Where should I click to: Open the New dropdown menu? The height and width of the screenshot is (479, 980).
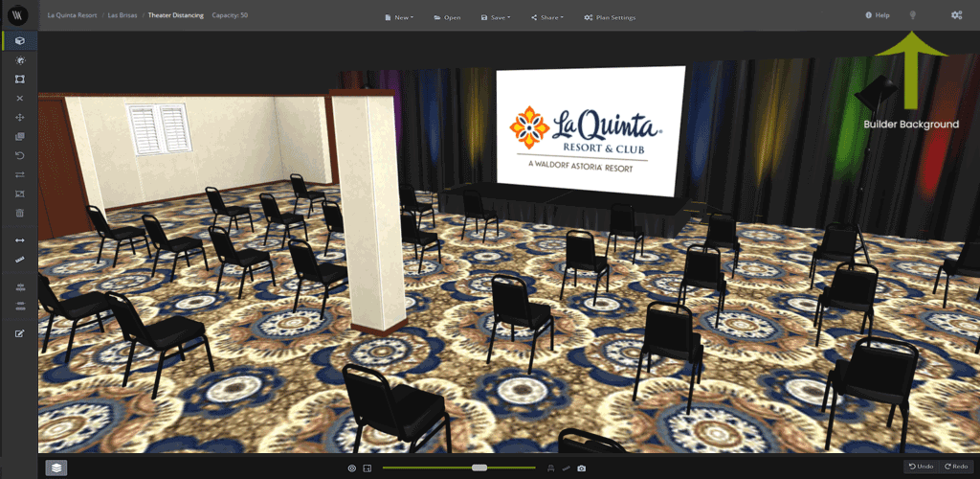pyautogui.click(x=399, y=17)
